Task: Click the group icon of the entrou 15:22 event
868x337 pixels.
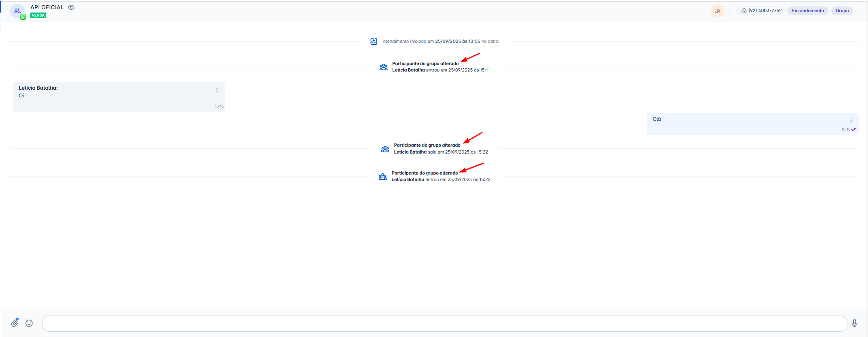Action: (x=383, y=177)
